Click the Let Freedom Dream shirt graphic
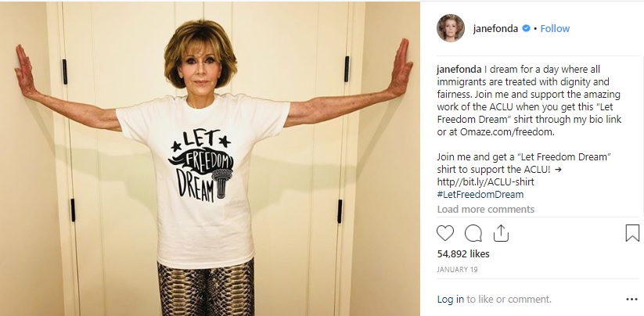Screen dimensions: 644x316 click(201, 166)
